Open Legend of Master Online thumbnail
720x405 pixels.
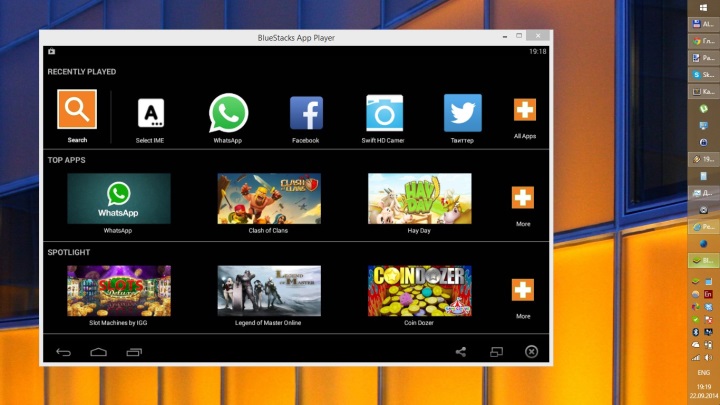(x=269, y=291)
